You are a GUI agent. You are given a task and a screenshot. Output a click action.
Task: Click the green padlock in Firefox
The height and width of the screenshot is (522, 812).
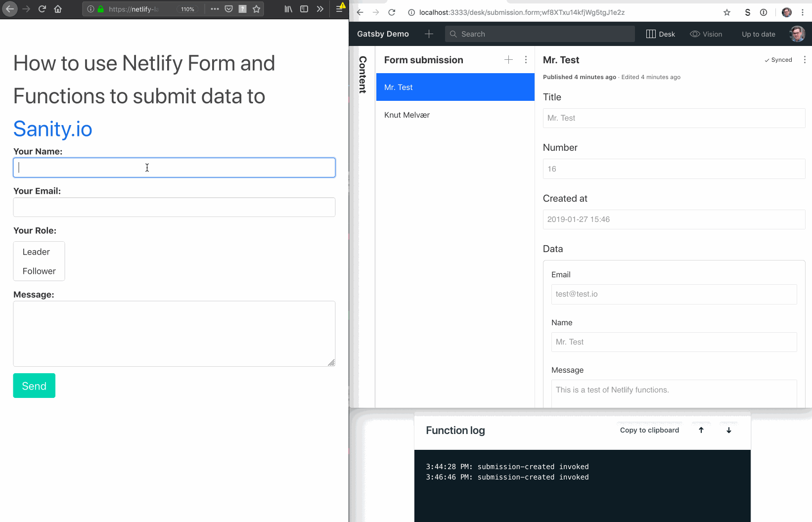(100, 9)
